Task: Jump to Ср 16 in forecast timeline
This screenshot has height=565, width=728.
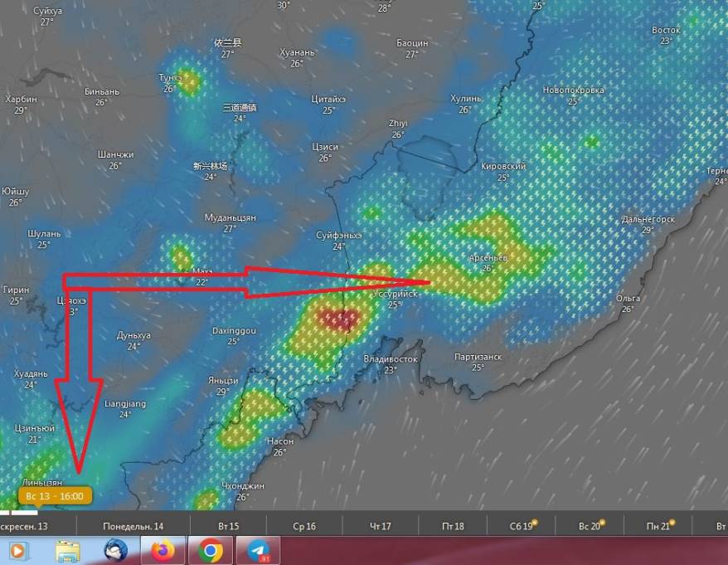Action: pyautogui.click(x=304, y=526)
